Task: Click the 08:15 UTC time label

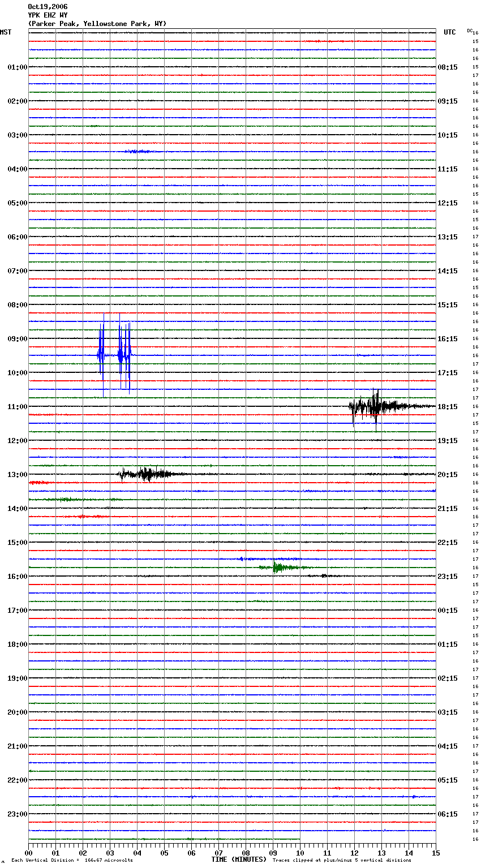Action: coord(448,67)
